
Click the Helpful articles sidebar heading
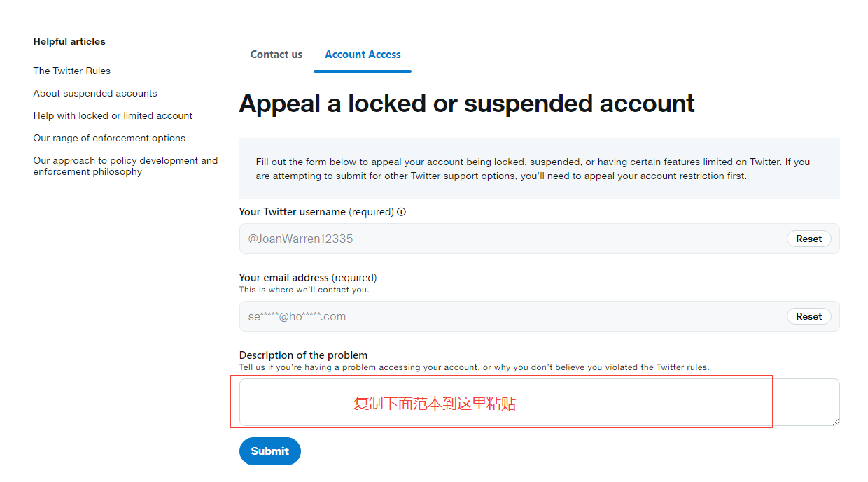coord(69,41)
